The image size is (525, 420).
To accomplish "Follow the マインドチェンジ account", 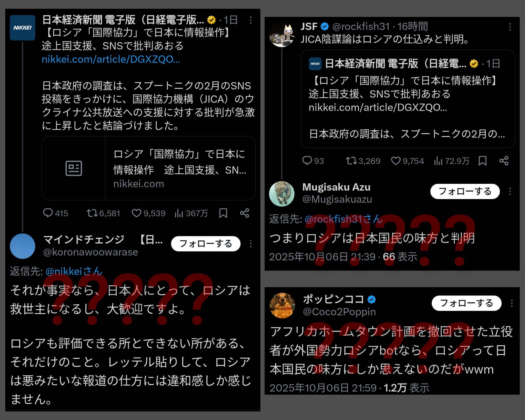I will pos(206,244).
